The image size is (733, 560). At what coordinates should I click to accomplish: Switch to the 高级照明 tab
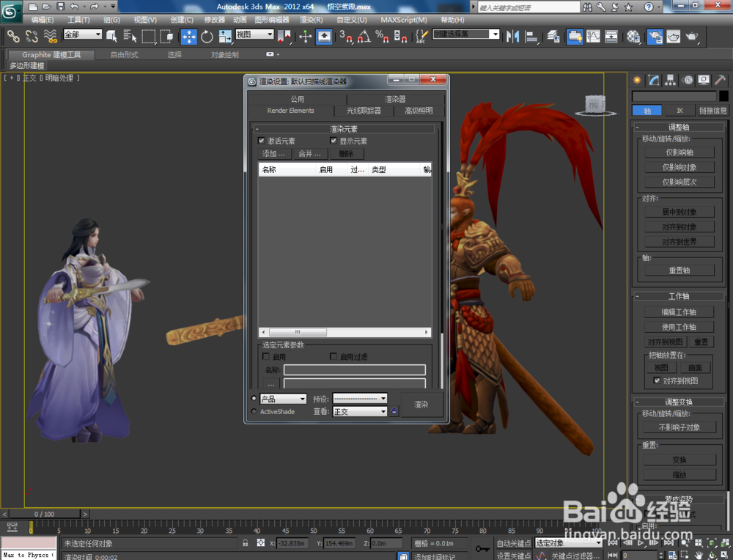[x=419, y=111]
